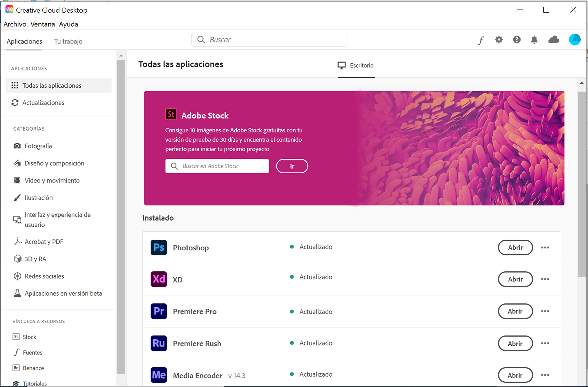Screen dimensions: 588x387
Task: Click the user profile avatar
Action: click(x=575, y=39)
